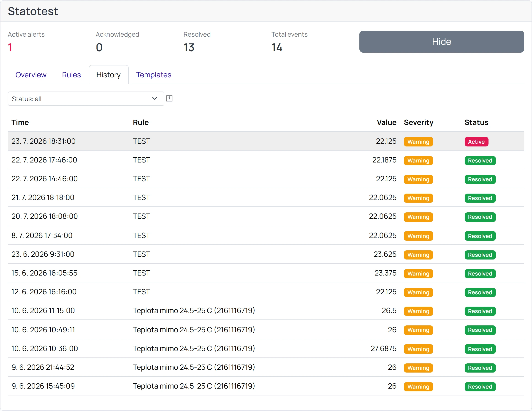The width and height of the screenshot is (532, 411).
Task: Click the value 27.6875
Action: click(383, 349)
